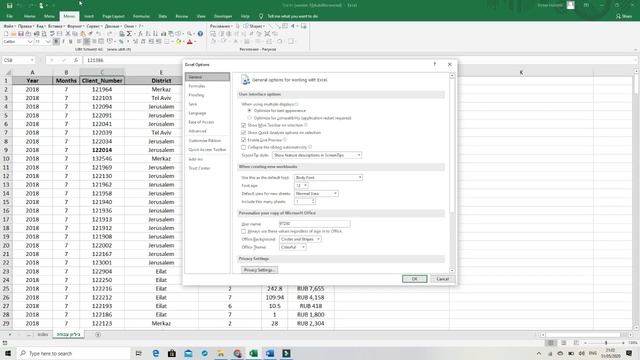The height and width of the screenshot is (360, 640).
Task: Click the Task View icon on taskbar
Action: tap(138, 353)
